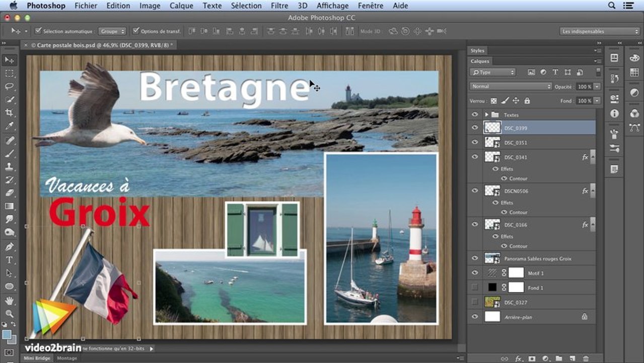The width and height of the screenshot is (644, 363).
Task: Hide the DSC_0399 layer
Action: pos(475,128)
